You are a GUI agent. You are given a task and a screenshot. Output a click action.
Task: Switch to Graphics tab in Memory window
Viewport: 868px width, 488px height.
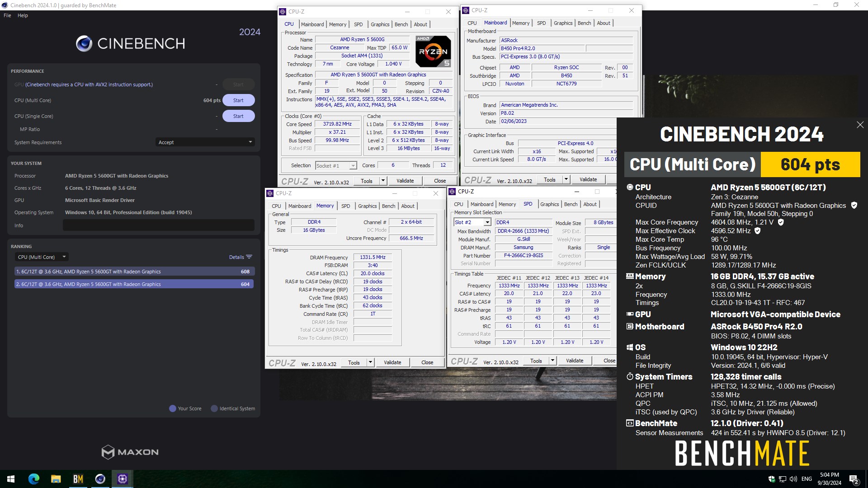[x=367, y=206]
